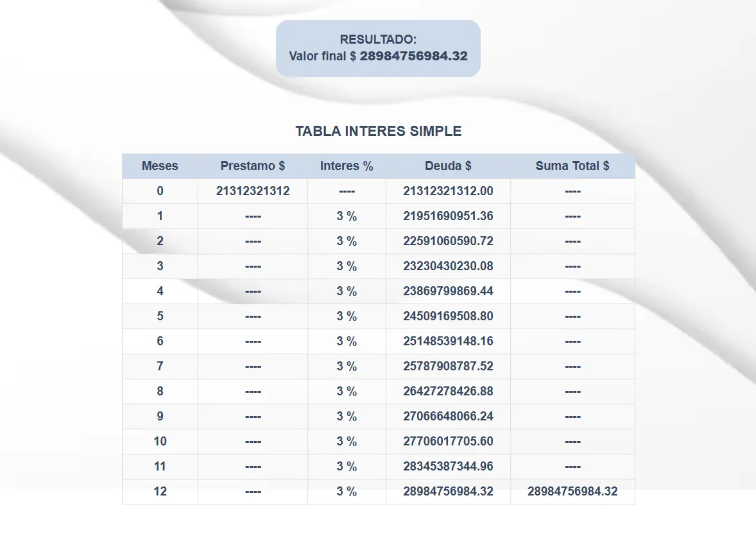
Task: Click the month 6 cell
Action: 160,341
